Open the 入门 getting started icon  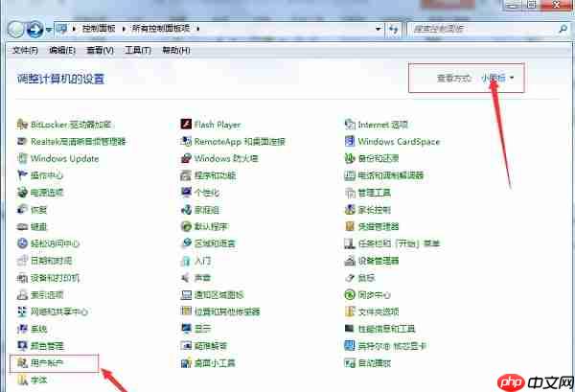pos(186,261)
